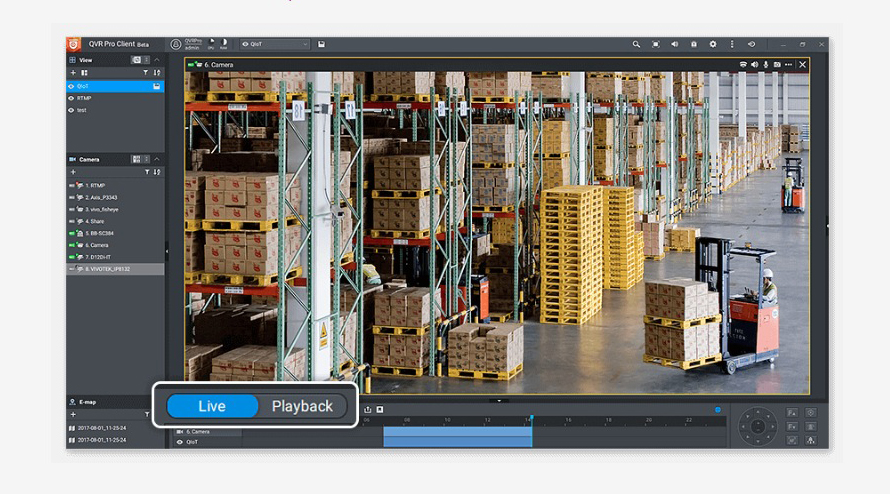This screenshot has width=890, height=494.
Task: Open the search magnifier in the top toolbar
Action: click(636, 44)
